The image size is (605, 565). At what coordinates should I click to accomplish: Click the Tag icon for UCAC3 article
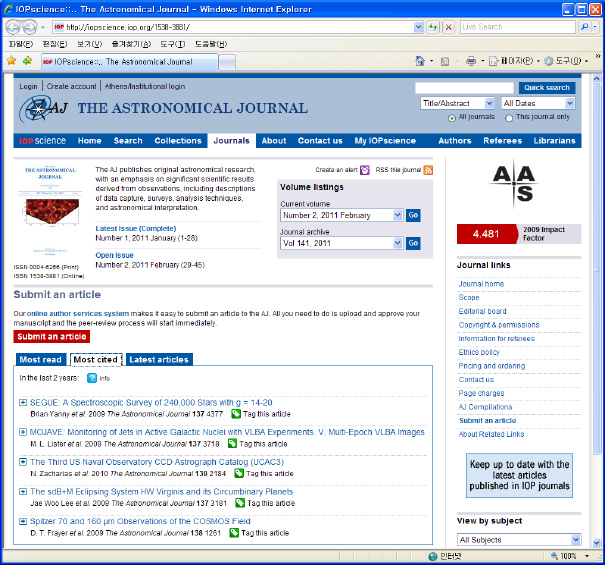(x=239, y=473)
